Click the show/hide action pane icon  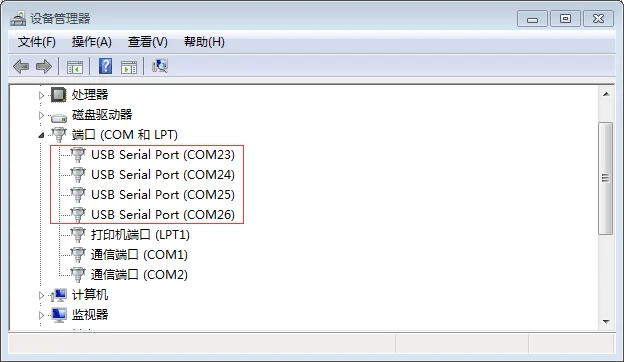coord(129,67)
